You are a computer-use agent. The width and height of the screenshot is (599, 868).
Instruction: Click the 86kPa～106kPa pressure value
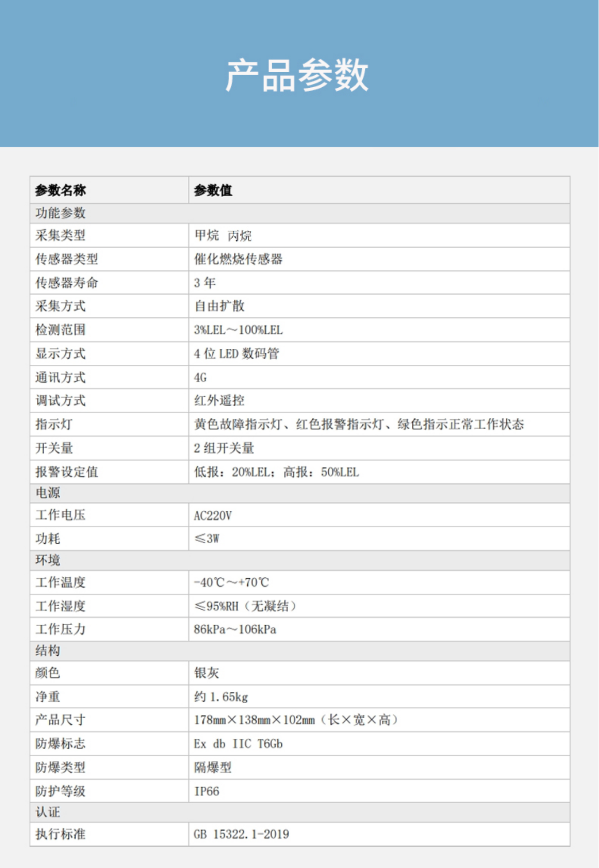click(x=235, y=630)
